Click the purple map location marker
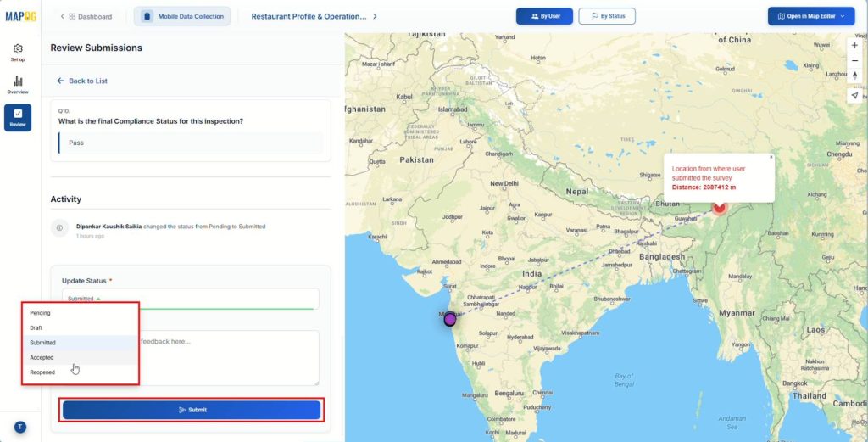 point(450,320)
